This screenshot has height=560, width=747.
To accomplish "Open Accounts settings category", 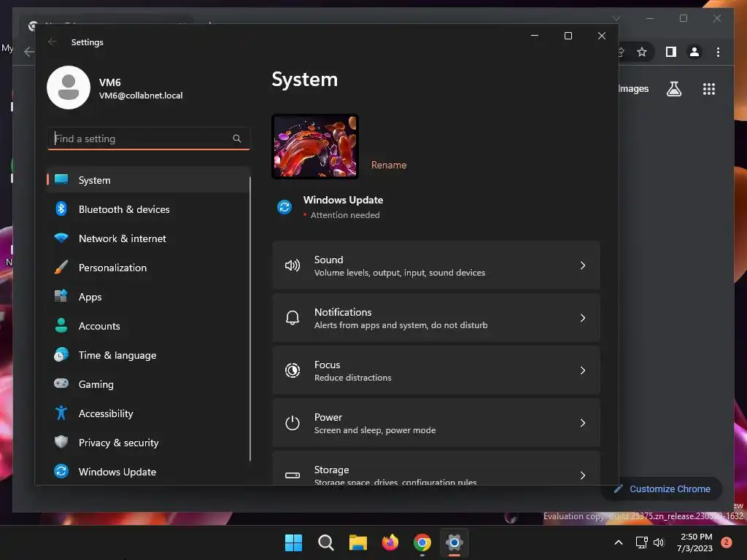I will click(x=148, y=326).
